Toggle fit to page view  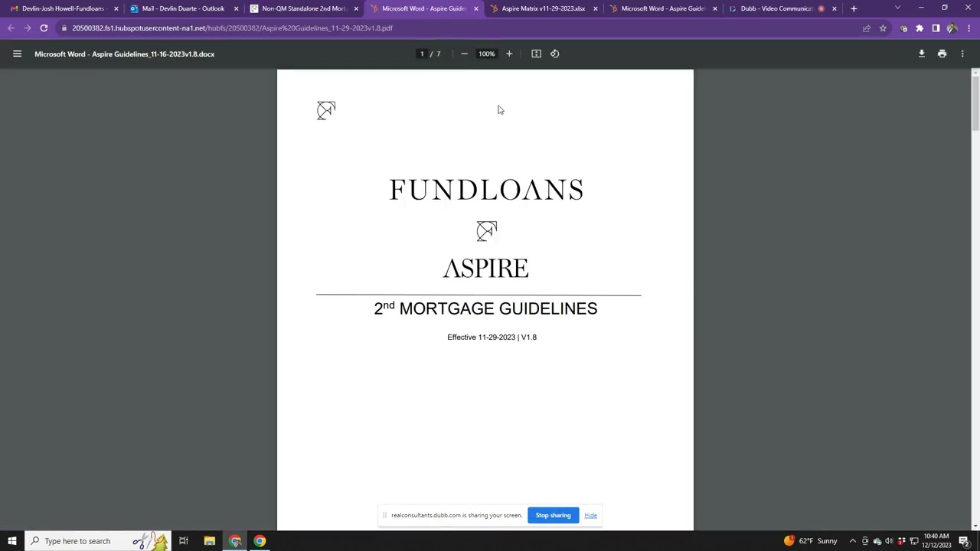[536, 54]
